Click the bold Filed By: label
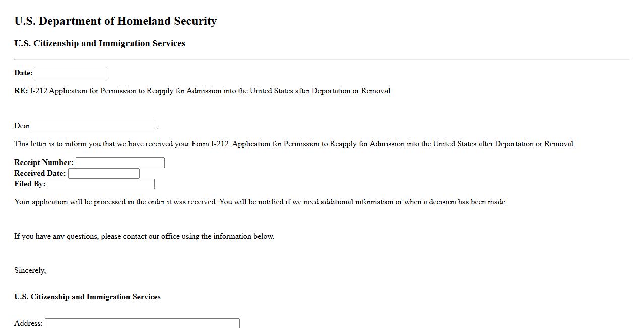This screenshot has width=644, height=328. 30,184
